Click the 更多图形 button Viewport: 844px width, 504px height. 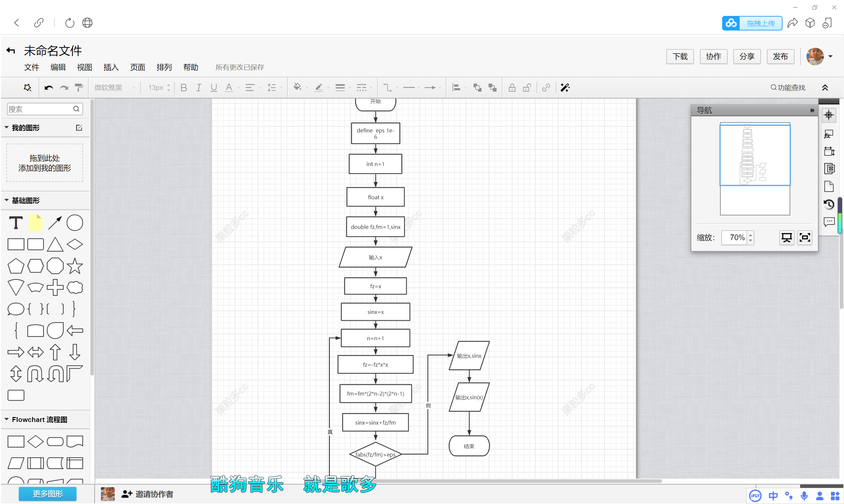[47, 493]
